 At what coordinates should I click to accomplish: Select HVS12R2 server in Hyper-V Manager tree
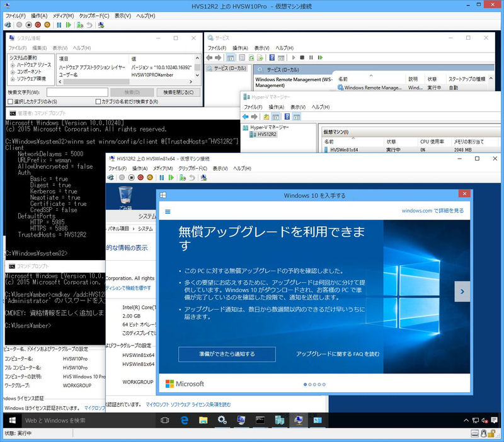pyautogui.click(x=266, y=134)
